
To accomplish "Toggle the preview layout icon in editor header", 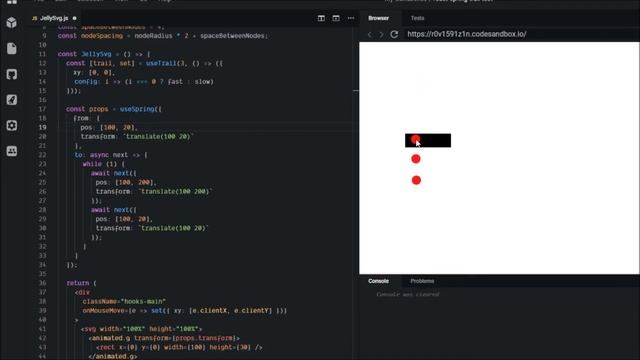I will 336,18.
